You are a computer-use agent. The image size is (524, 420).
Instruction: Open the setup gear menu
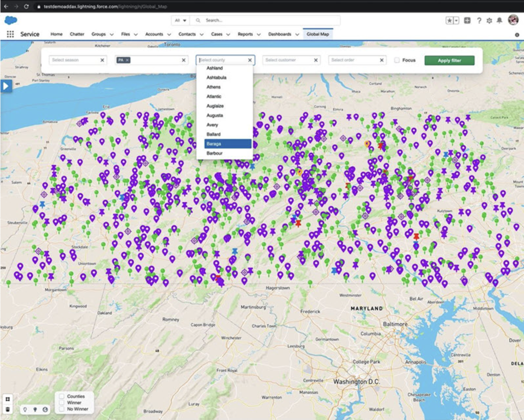489,20
